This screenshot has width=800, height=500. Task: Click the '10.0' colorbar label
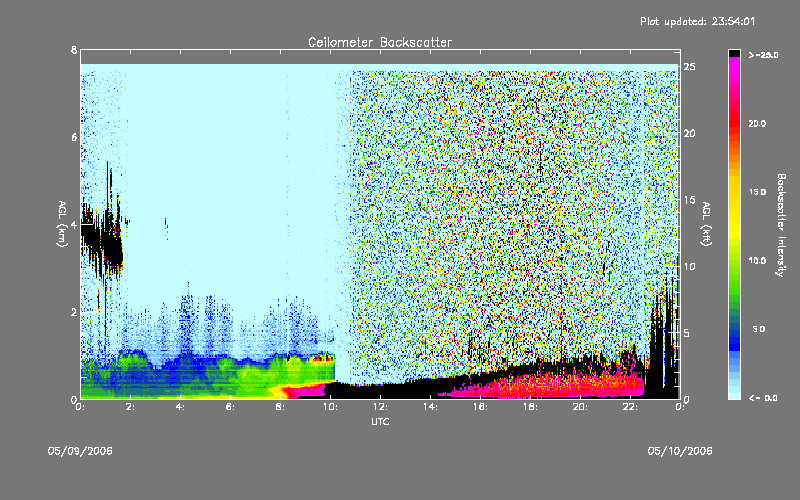point(757,260)
